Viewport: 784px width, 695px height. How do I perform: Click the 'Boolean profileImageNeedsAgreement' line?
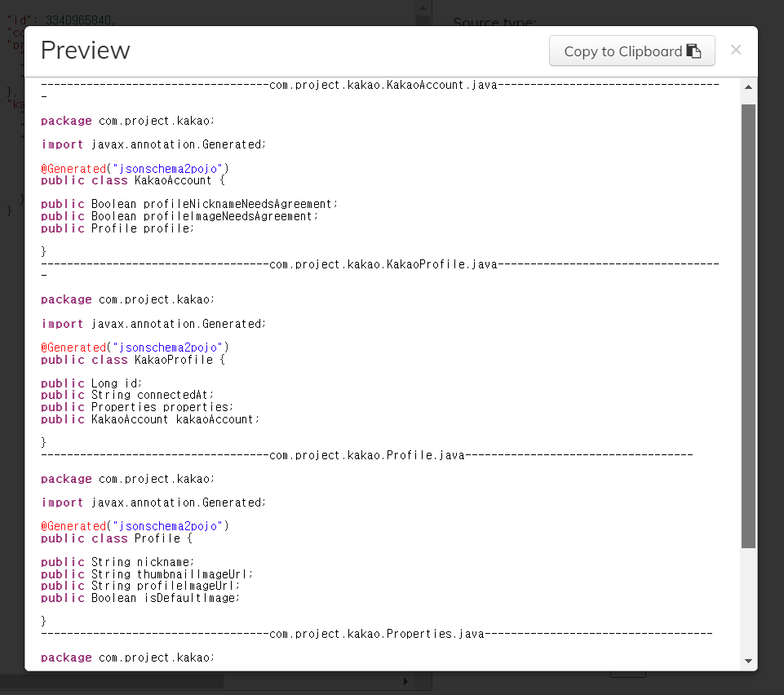tap(179, 216)
